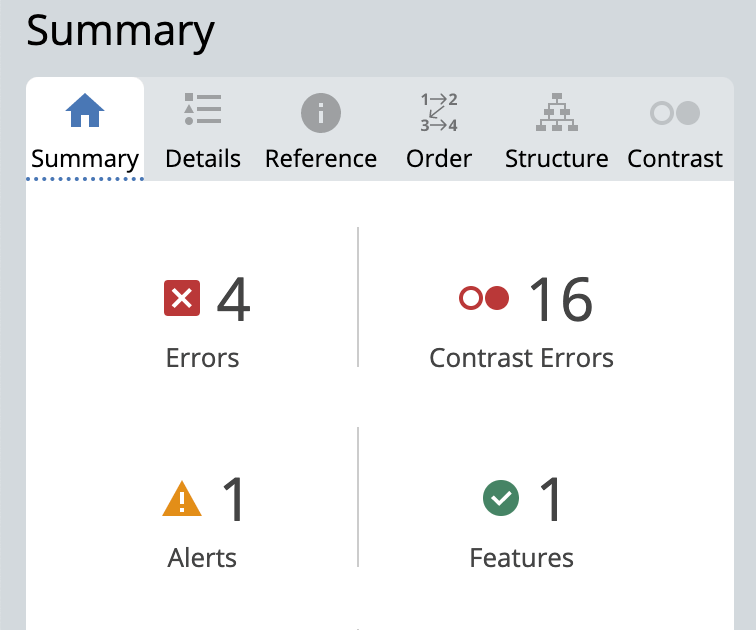Select the Order tab label
Viewport: 756px width, 630px height.
click(439, 159)
